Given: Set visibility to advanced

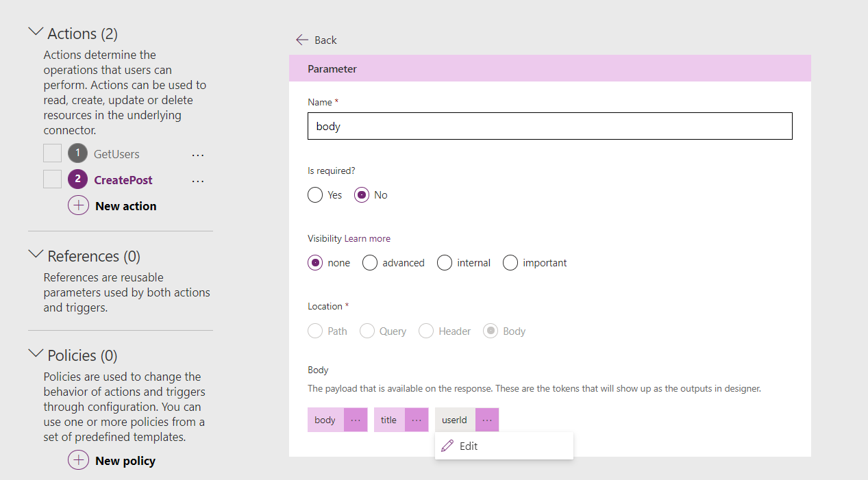Looking at the screenshot, I should click(370, 263).
